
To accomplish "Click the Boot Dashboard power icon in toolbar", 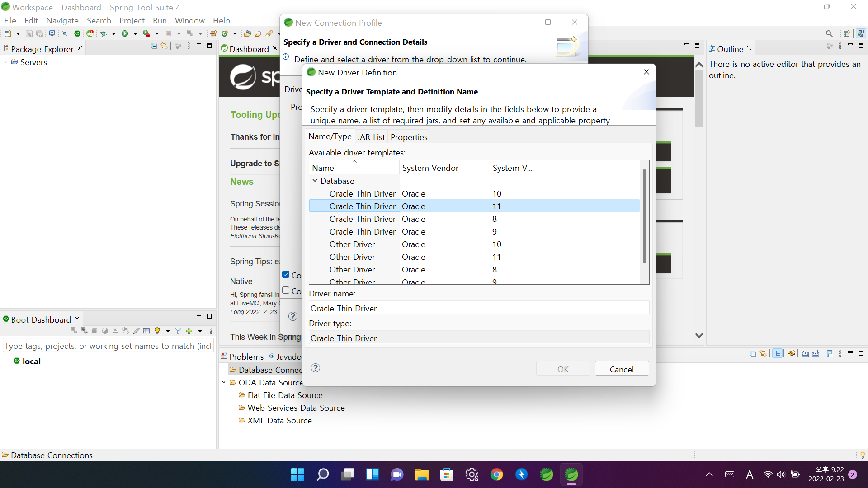I will click(x=77, y=33).
